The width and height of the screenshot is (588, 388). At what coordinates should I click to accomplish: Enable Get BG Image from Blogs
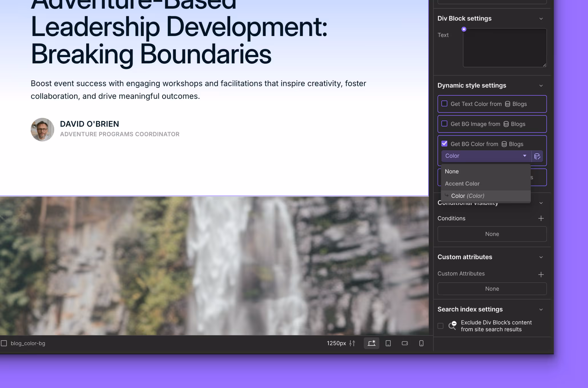pyautogui.click(x=444, y=124)
